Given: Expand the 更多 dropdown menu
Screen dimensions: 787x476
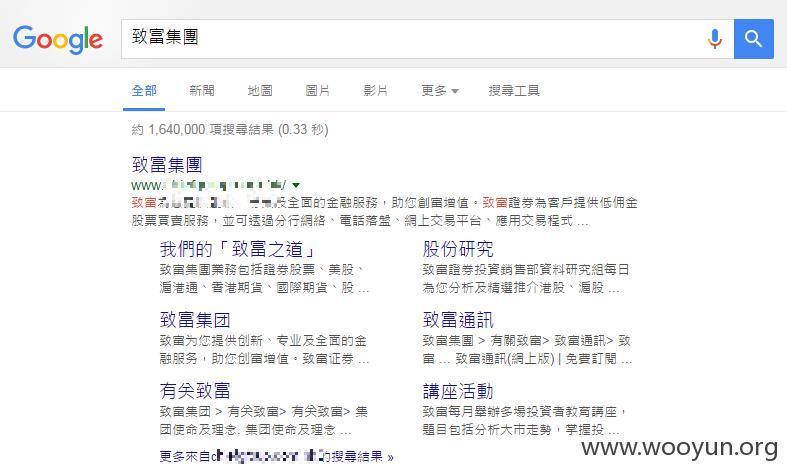Looking at the screenshot, I should pos(440,91).
